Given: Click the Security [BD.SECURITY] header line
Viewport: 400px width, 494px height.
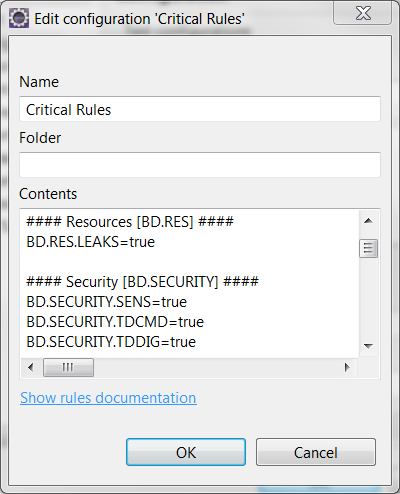Looking at the screenshot, I should (142, 282).
